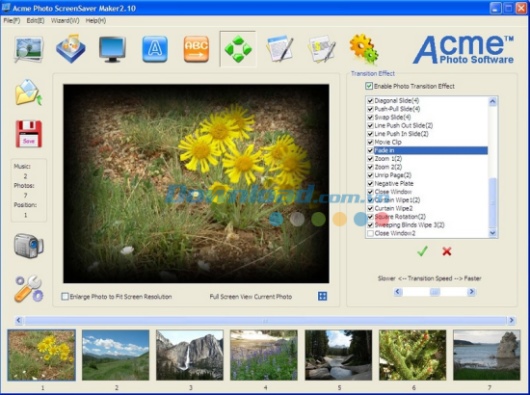Click transition speed slider left arrow

(398, 292)
